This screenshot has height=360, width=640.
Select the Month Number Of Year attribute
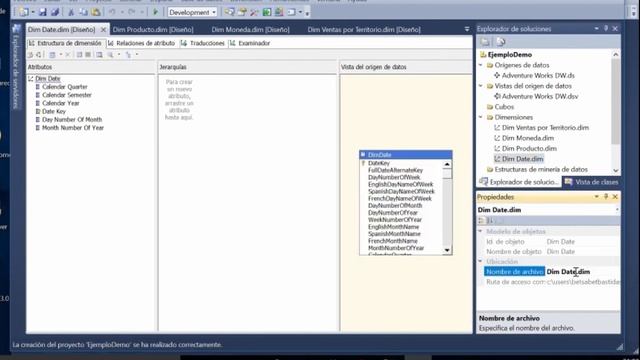tap(73, 127)
